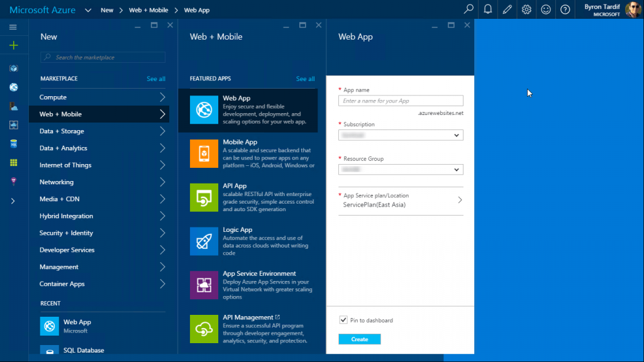The image size is (644, 362).
Task: Open the Resource Group dropdown
Action: (401, 170)
